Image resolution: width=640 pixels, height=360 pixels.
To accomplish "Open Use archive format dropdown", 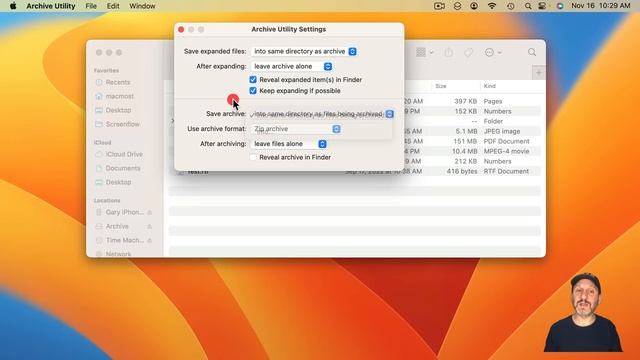I will click(296, 129).
